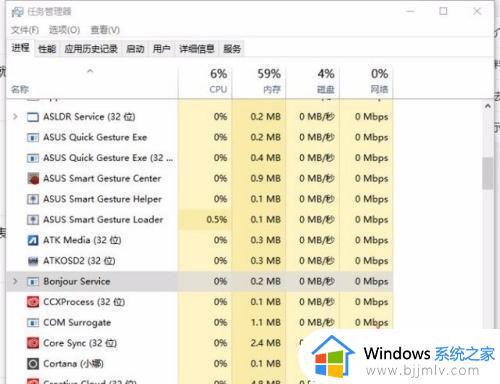Click the 0.9 MB memory value of Gesture Center
This screenshot has width=500, height=384.
tap(266, 179)
